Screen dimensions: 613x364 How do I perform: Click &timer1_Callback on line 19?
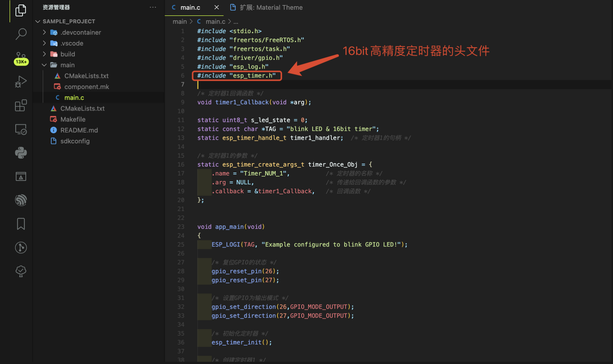coord(283,191)
